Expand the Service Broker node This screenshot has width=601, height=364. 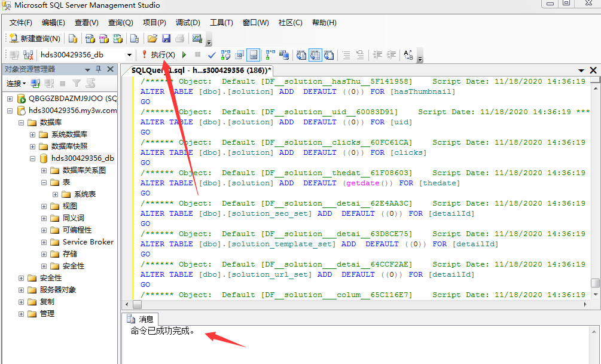(44, 243)
